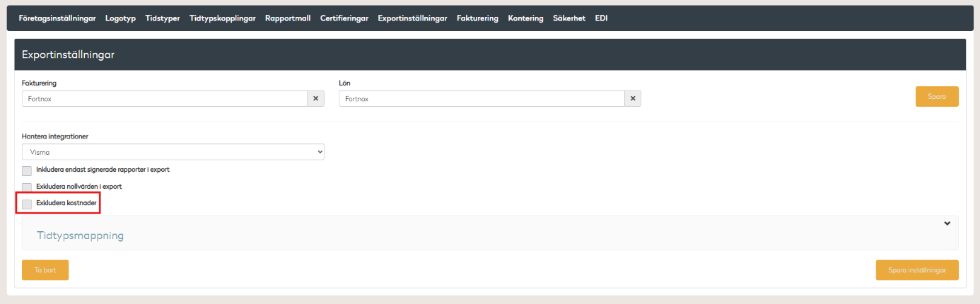Open the Kontering menu item
Screen dimensions: 980x304
tap(525, 18)
